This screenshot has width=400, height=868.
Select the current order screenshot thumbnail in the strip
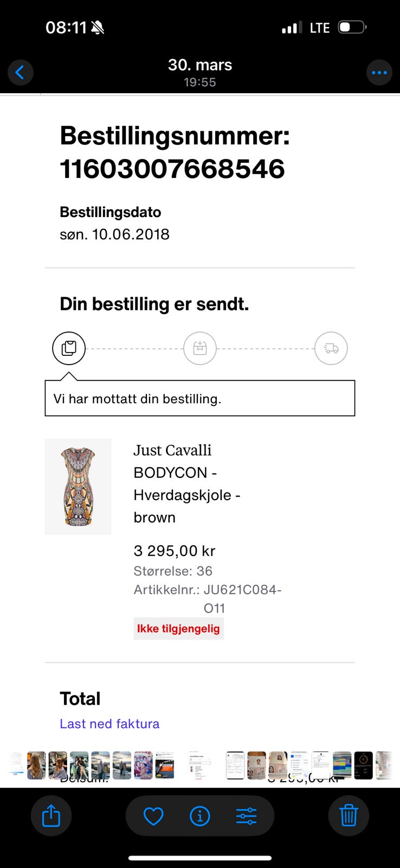point(199,765)
